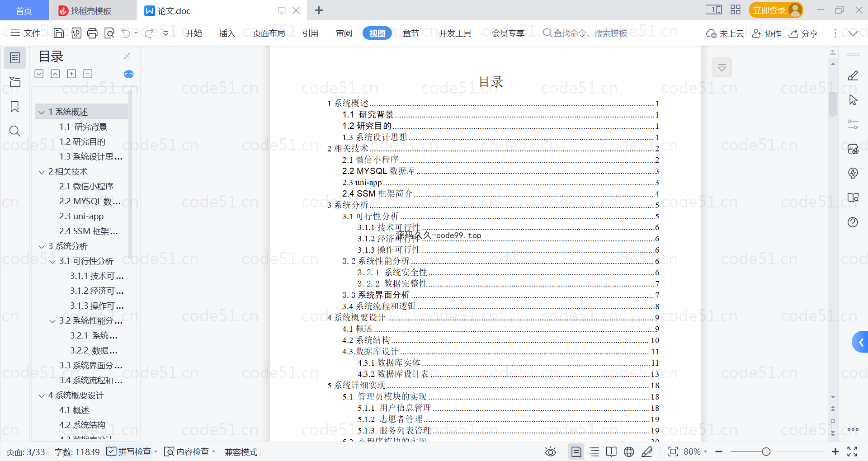Open the ribbon collapse chevron at top right
Viewport: 868px width, 461px height.
(x=853, y=33)
